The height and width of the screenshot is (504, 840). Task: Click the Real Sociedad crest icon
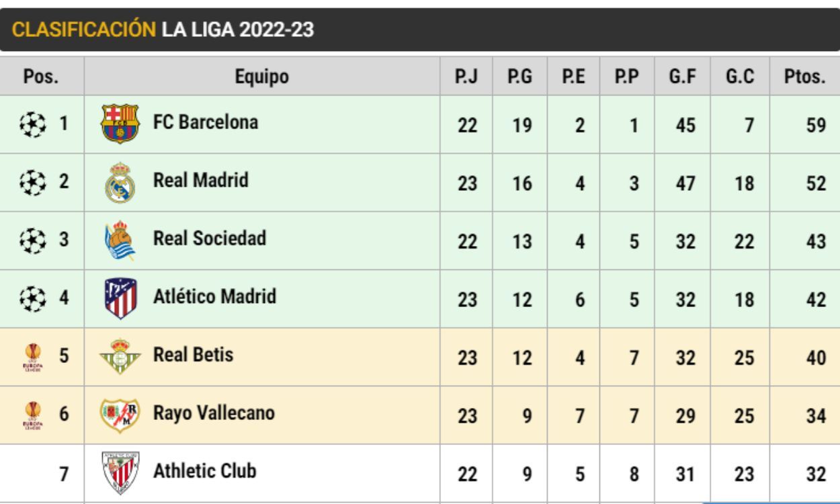point(120,241)
